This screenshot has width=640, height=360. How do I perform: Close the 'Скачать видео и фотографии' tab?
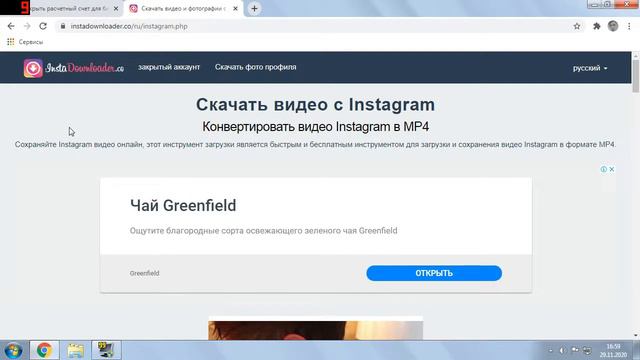[x=235, y=8]
